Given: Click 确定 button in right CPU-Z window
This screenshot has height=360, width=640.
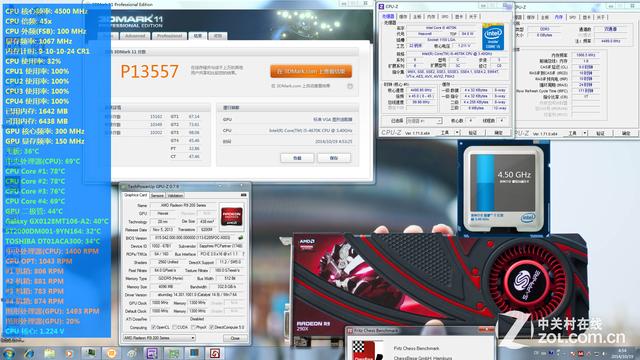Looking at the screenshot, I should coord(626,133).
